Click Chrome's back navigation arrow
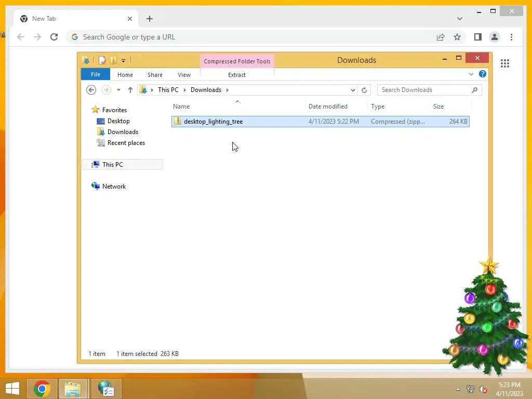This screenshot has width=532, height=399. click(21, 37)
